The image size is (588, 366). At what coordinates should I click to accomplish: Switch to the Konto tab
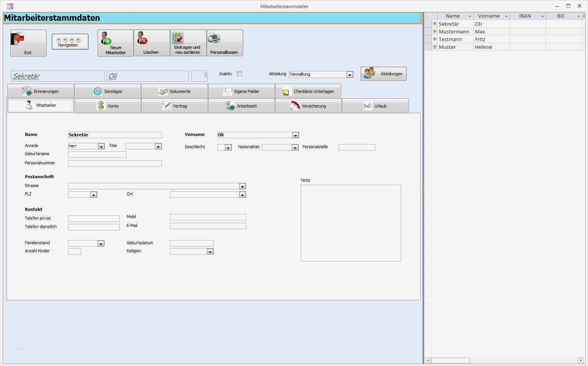point(108,106)
